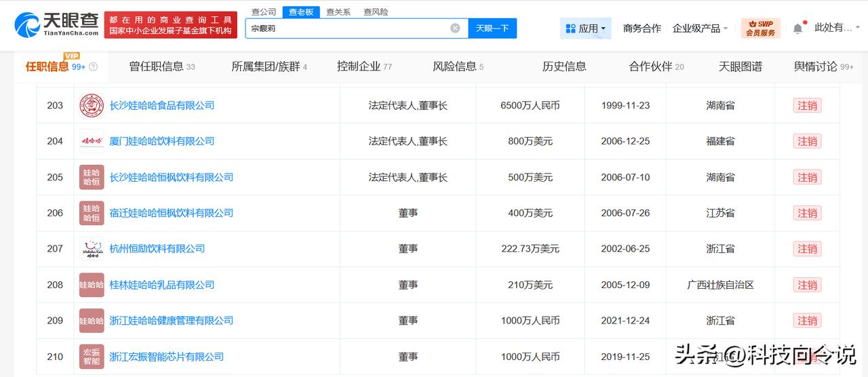Select the 董事 role in row 209
Screen dimensions: 868x377
(408, 321)
